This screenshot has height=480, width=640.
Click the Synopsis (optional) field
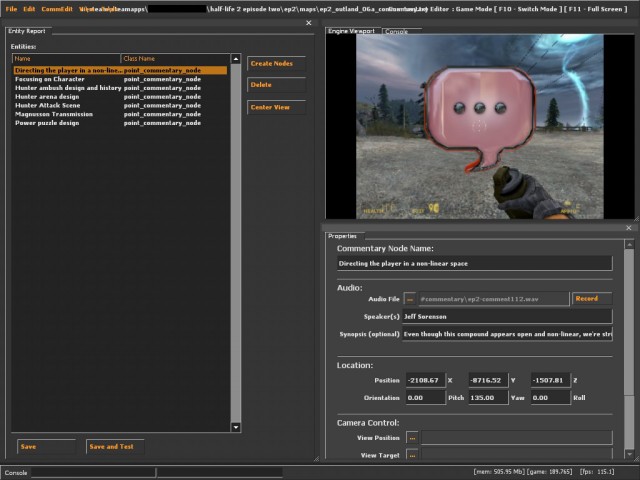point(507,334)
